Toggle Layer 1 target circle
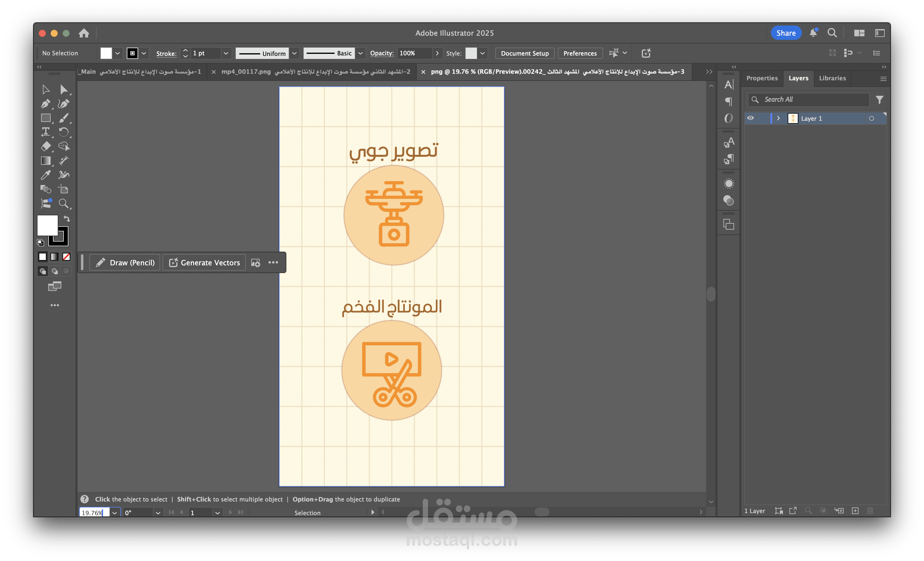The width and height of the screenshot is (924, 561). (x=872, y=118)
